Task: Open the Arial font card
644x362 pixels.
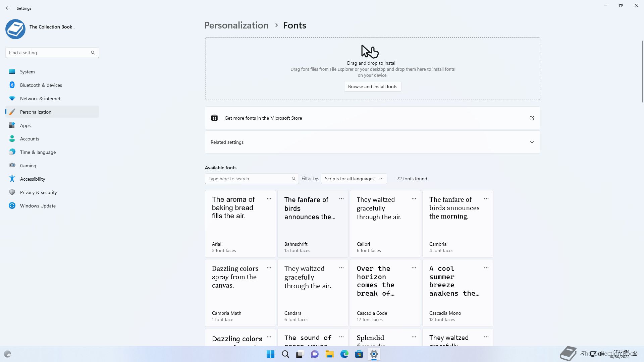Action: click(240, 224)
